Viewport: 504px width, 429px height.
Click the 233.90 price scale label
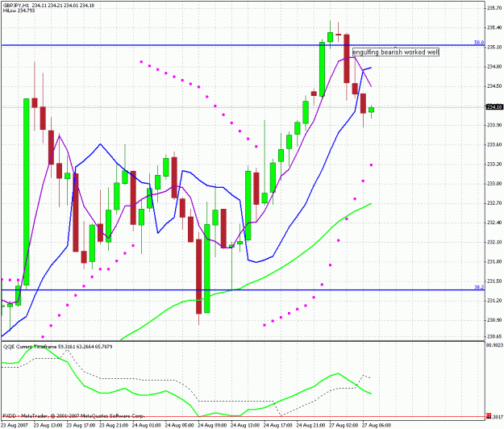[494, 125]
